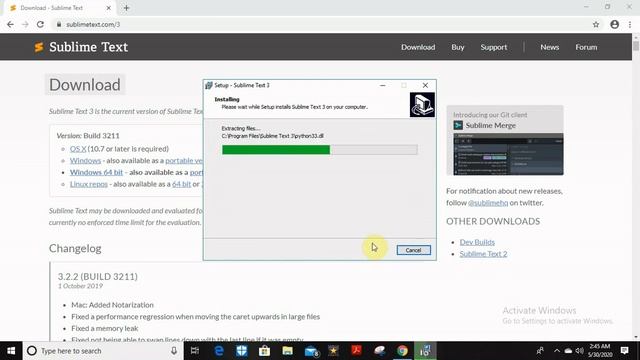Screen dimensions: 640x360
Task: Open Microsoft Store from taskbar
Action: (264, 351)
